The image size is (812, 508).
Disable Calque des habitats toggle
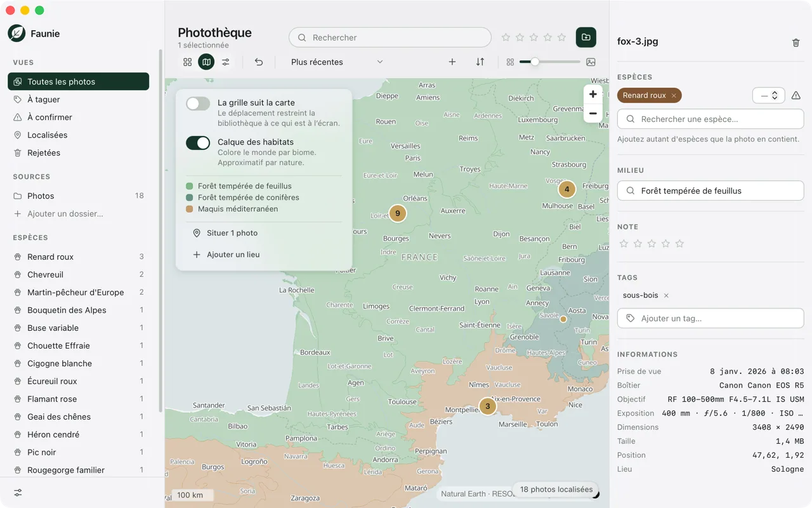point(198,143)
